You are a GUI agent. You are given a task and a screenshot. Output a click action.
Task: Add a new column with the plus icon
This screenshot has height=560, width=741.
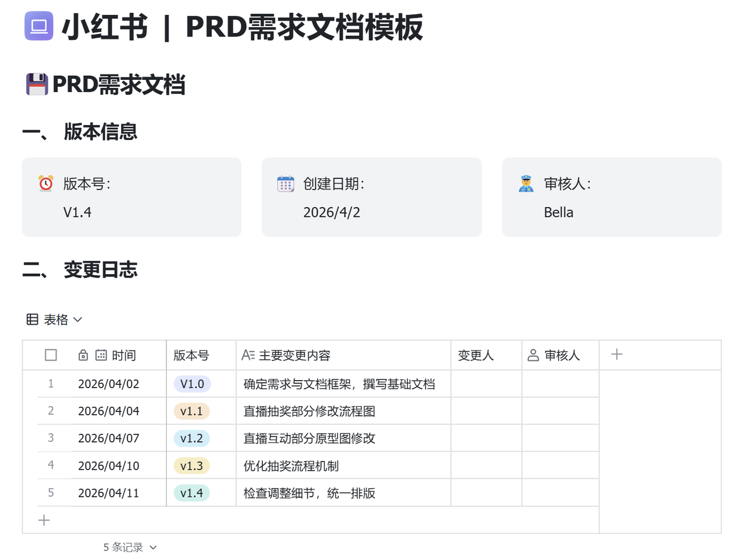(x=617, y=354)
